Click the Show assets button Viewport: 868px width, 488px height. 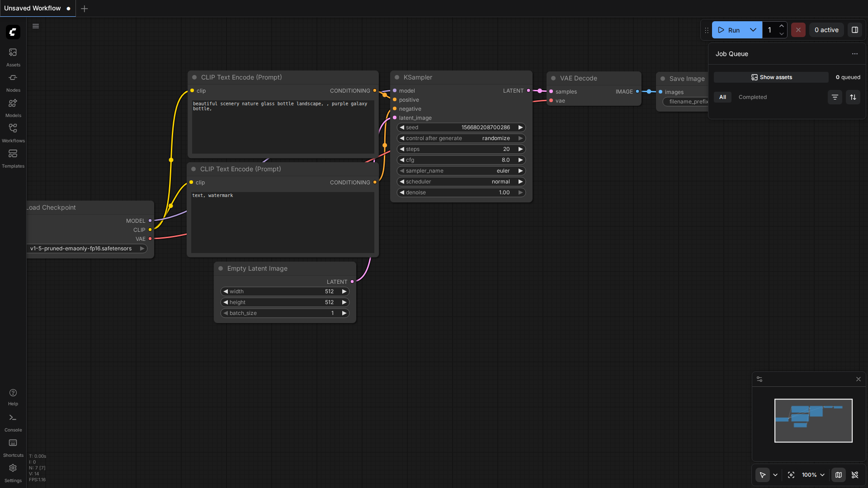[771, 77]
